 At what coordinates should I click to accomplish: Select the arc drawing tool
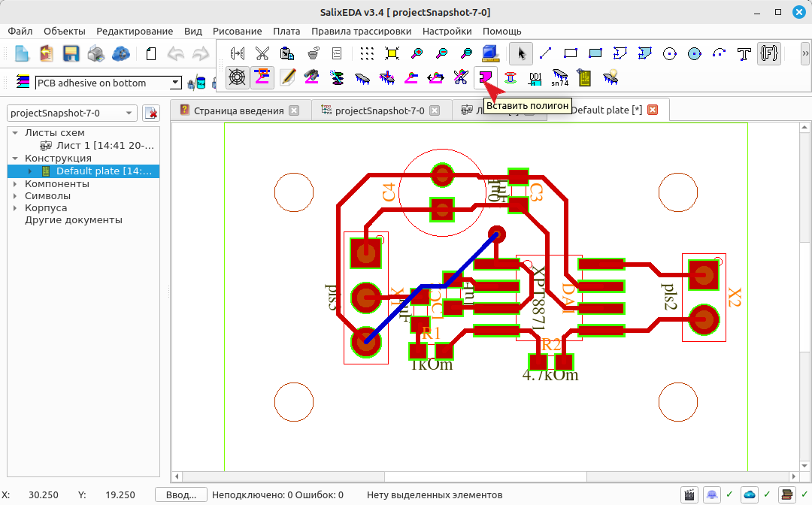(720, 53)
